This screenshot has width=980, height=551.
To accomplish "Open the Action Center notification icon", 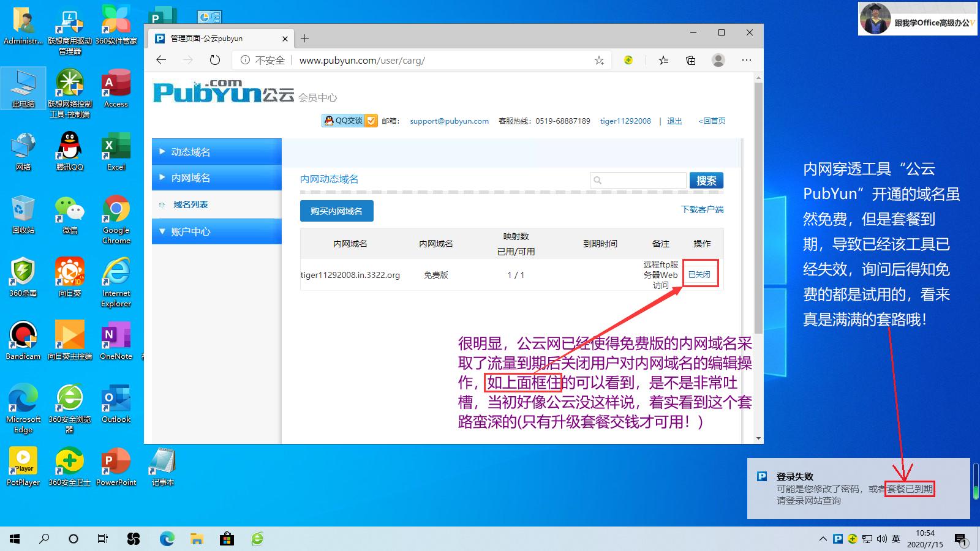I will pos(961,539).
